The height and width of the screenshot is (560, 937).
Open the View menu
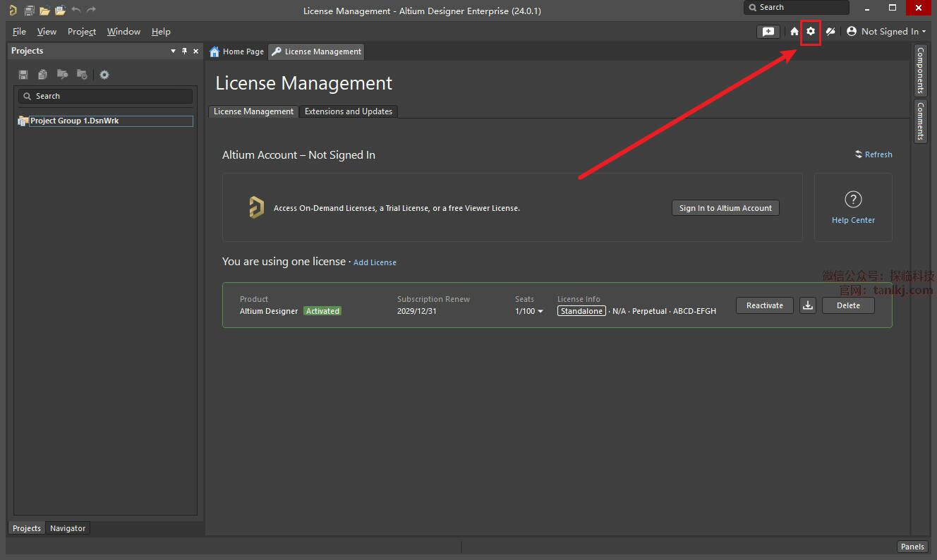pos(47,32)
